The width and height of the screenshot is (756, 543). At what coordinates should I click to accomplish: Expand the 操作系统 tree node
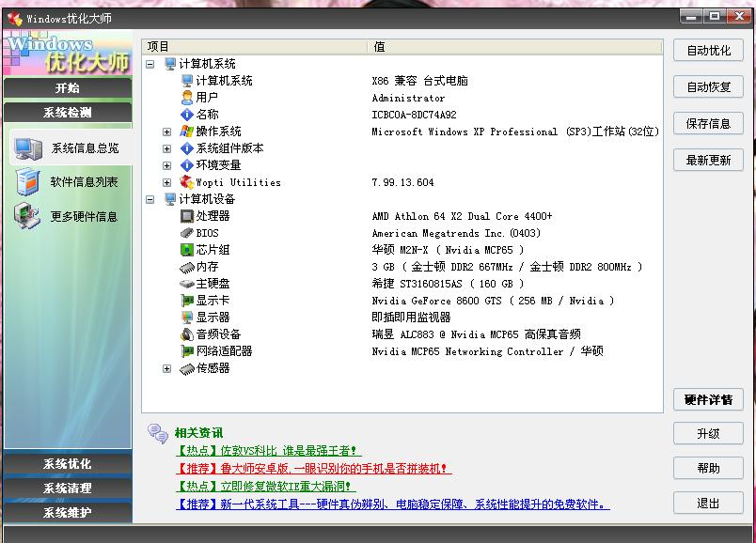(x=166, y=132)
